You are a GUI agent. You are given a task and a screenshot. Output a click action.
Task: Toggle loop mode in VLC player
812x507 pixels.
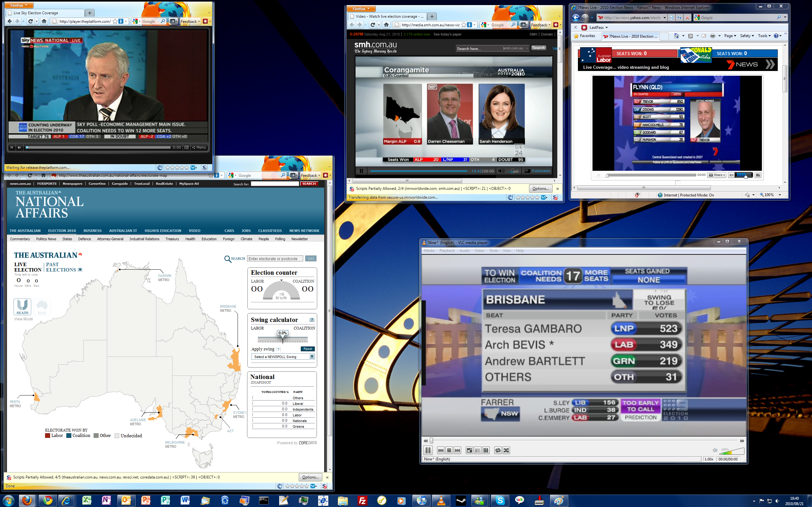point(498,450)
